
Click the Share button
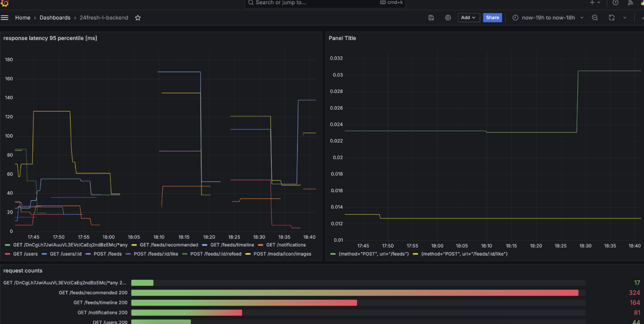click(x=492, y=18)
